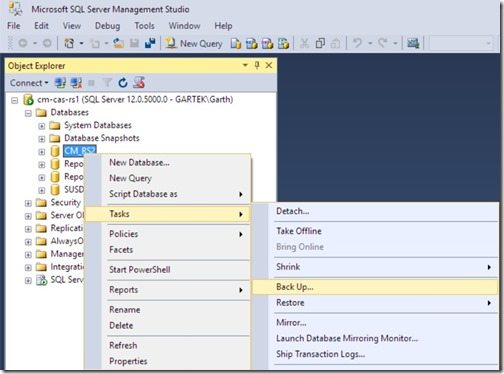This screenshot has height=374, width=504.
Task: Open the Shrink submenu
Action: (375, 267)
